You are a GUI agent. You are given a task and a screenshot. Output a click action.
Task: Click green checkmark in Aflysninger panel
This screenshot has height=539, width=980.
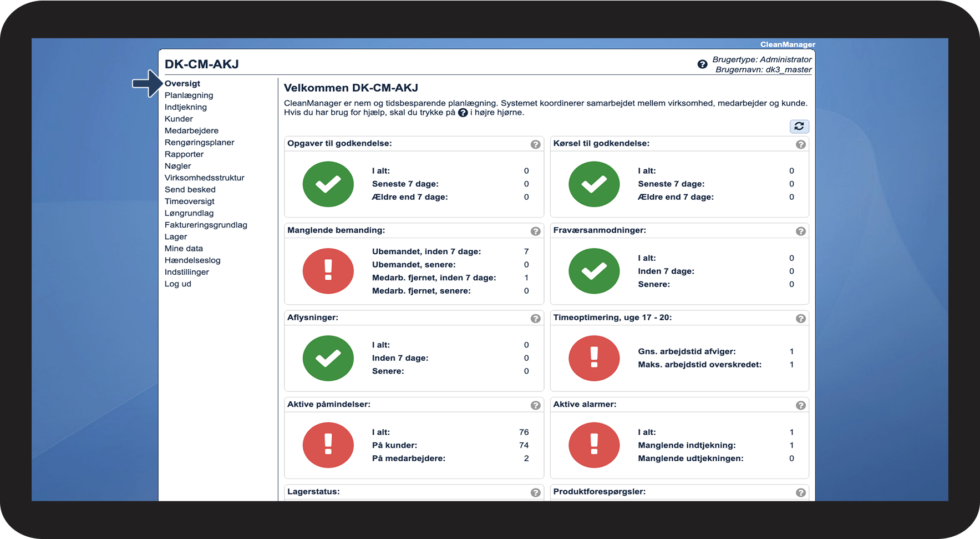point(328,358)
